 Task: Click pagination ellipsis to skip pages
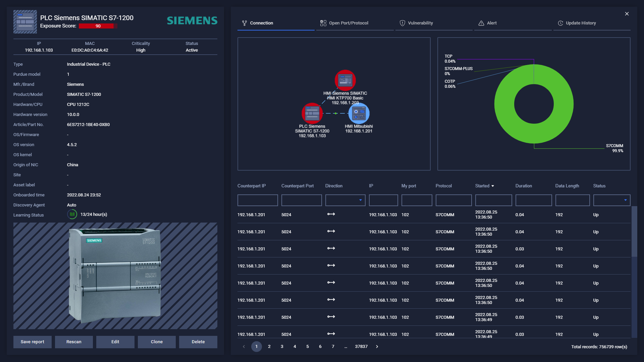[x=346, y=347]
